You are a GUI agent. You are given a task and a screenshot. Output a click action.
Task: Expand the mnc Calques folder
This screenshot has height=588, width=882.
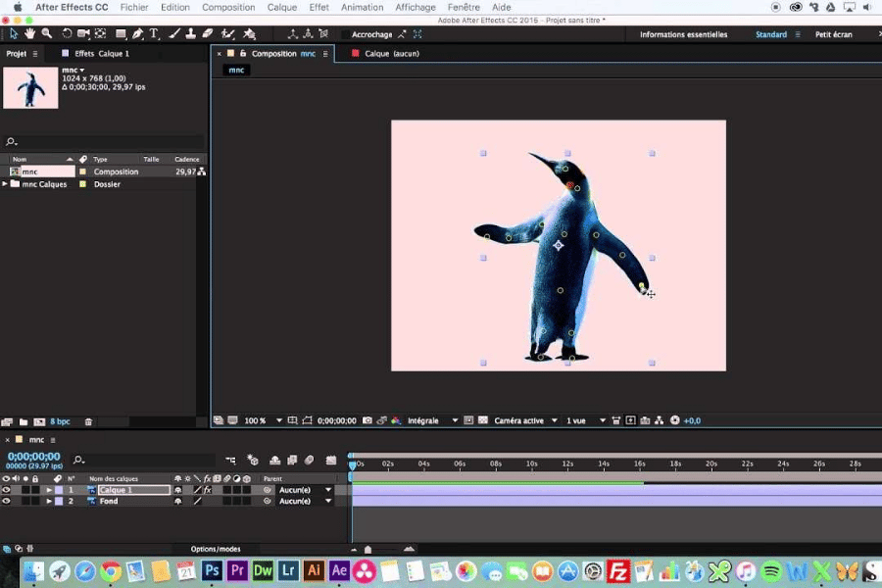(x=5, y=184)
